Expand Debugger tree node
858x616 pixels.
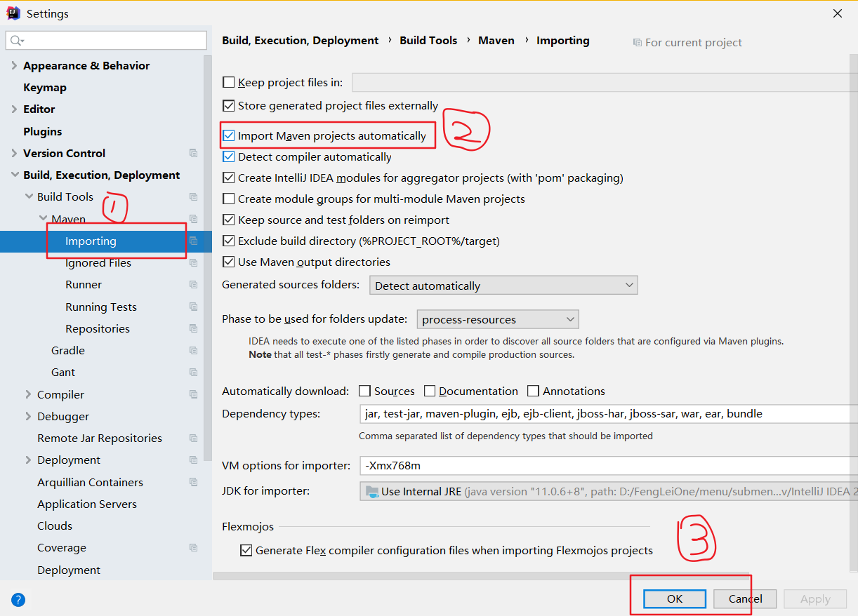pos(28,417)
